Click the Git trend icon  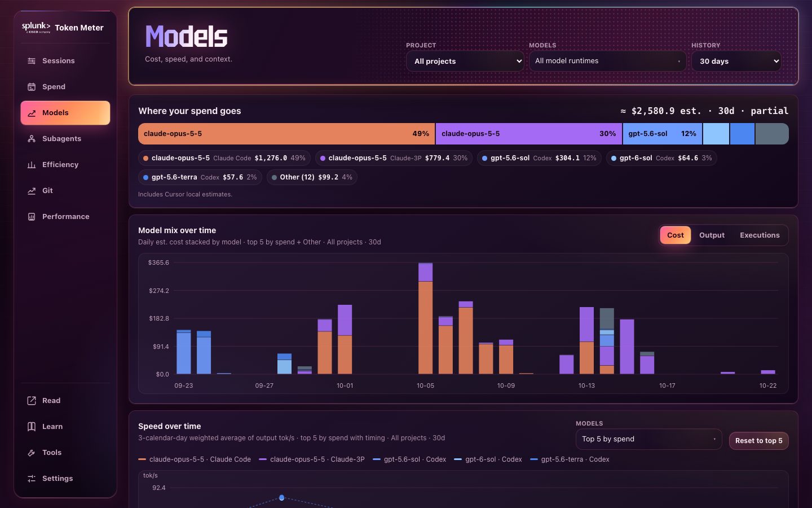tap(32, 191)
